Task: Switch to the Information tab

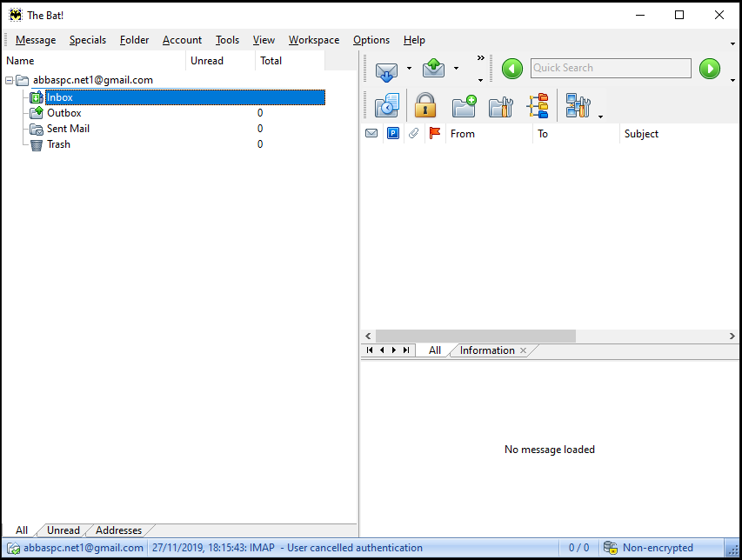Action: coord(487,350)
